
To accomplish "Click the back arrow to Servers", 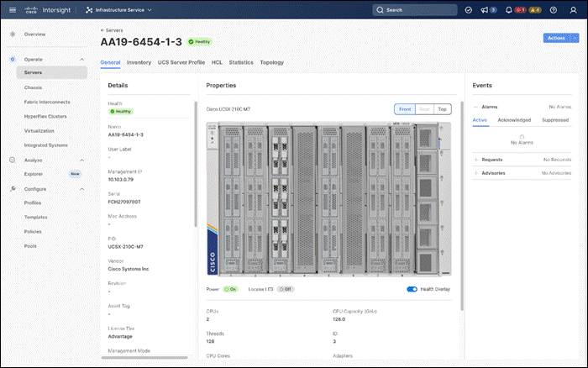I will click(x=102, y=30).
